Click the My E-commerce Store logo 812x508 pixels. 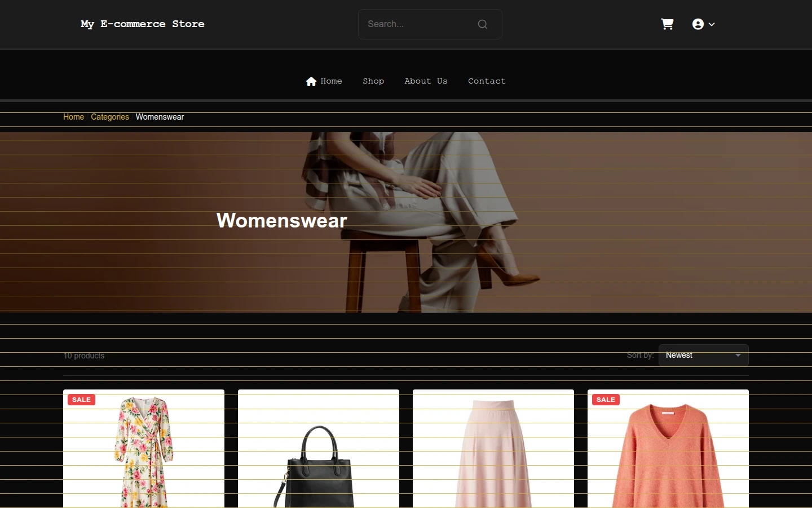click(x=143, y=24)
